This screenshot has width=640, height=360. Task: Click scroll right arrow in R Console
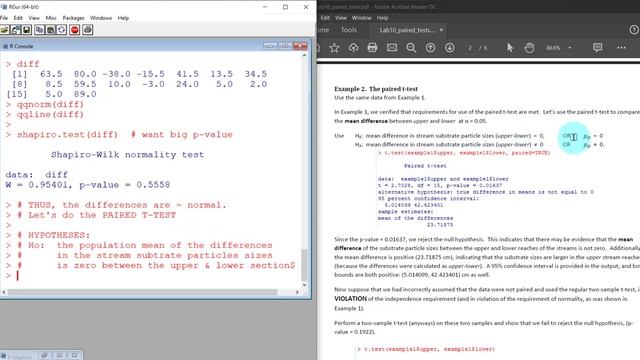click(297, 292)
